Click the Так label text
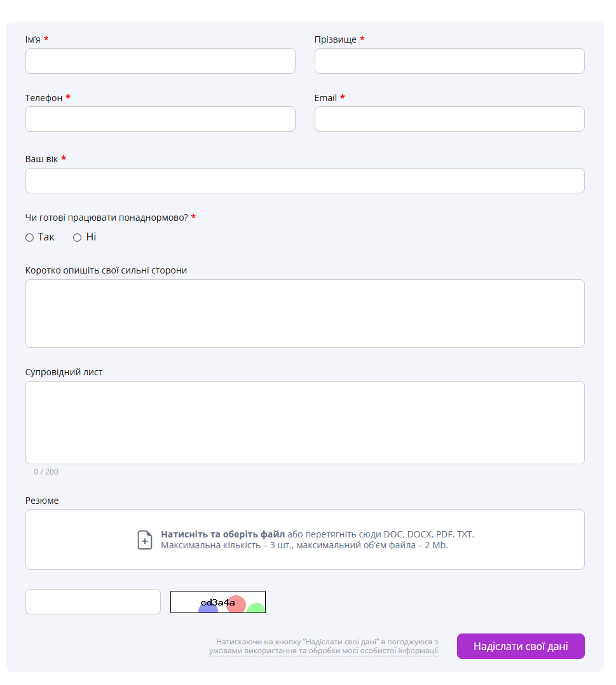The image size is (616, 685). coord(46,237)
